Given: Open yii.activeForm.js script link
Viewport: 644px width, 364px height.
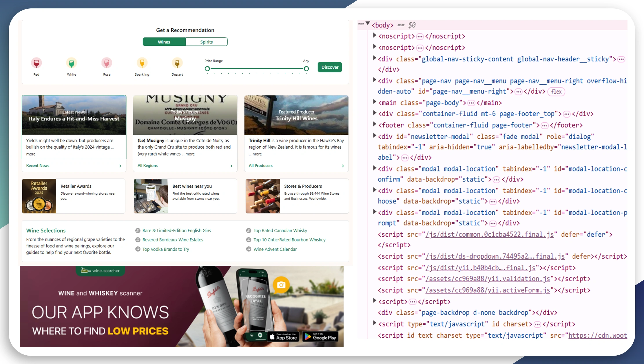Looking at the screenshot, I should 488,290.
